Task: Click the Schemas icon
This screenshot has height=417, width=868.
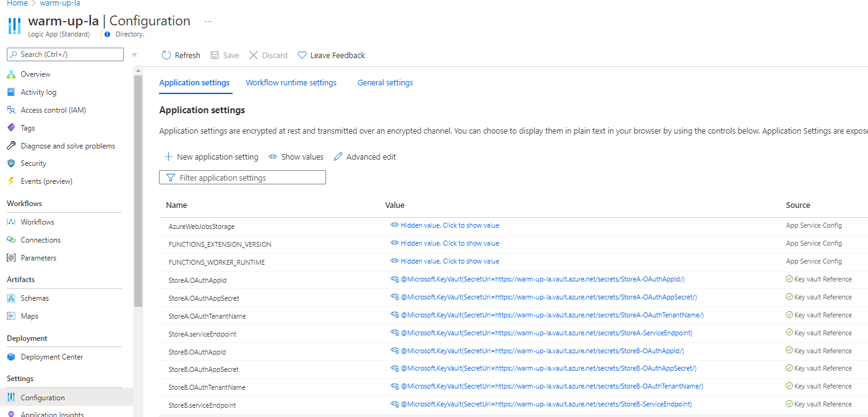Action: point(11,298)
